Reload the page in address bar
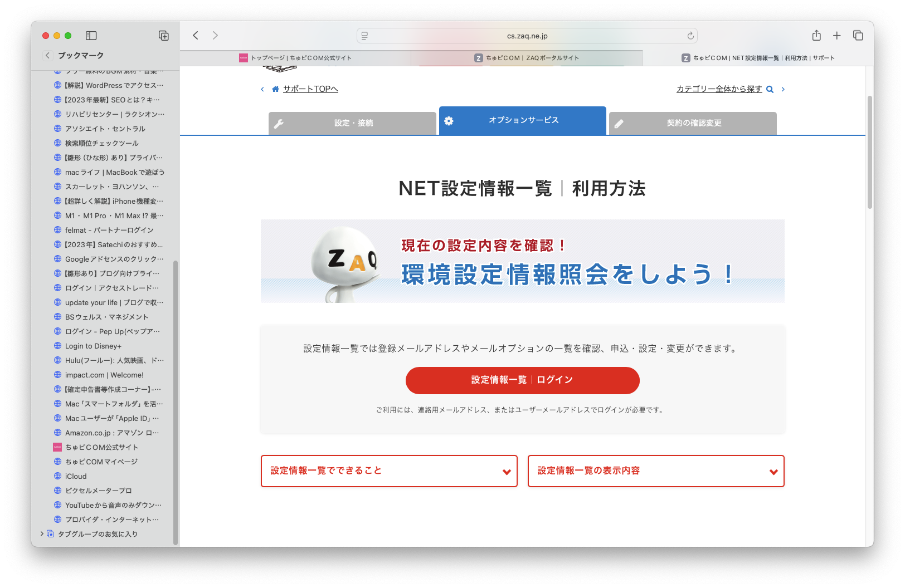This screenshot has width=905, height=588. click(x=690, y=36)
